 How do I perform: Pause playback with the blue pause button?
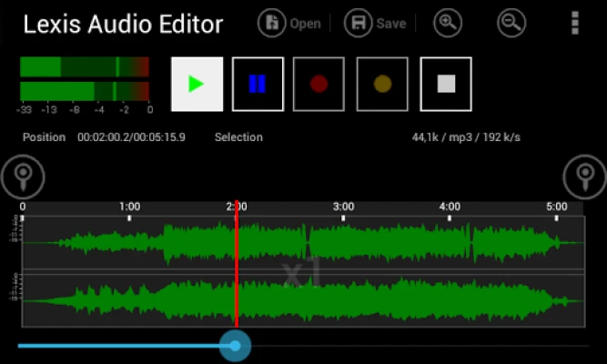point(258,84)
